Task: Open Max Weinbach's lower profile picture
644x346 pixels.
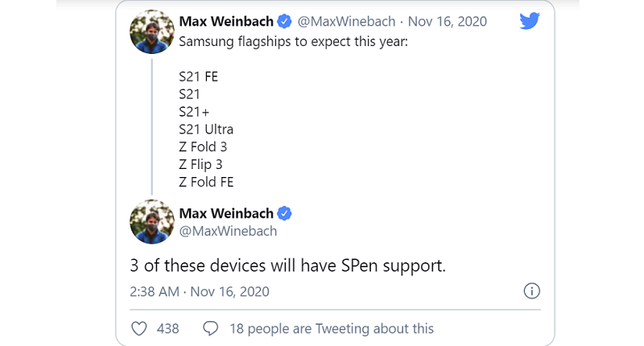Action: [152, 221]
